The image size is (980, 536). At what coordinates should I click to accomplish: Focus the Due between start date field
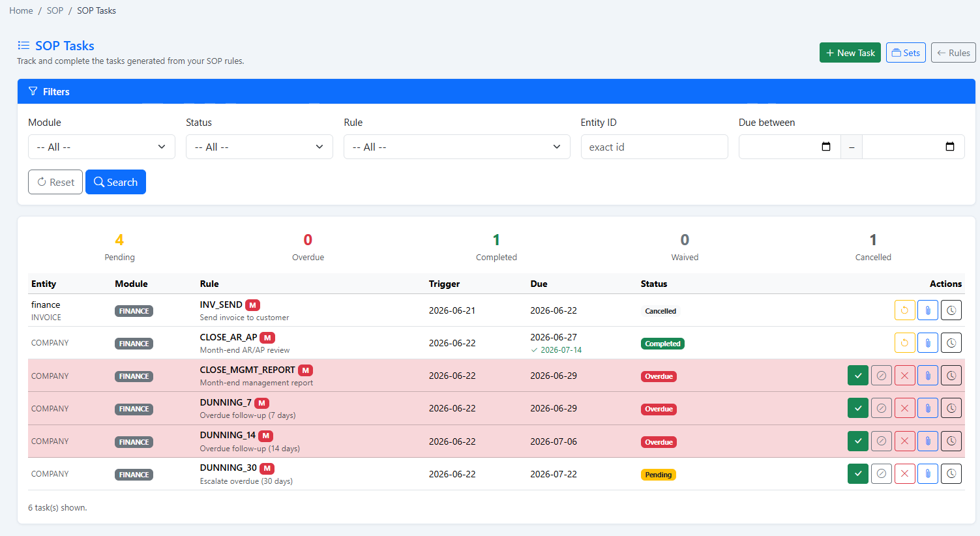tap(790, 147)
